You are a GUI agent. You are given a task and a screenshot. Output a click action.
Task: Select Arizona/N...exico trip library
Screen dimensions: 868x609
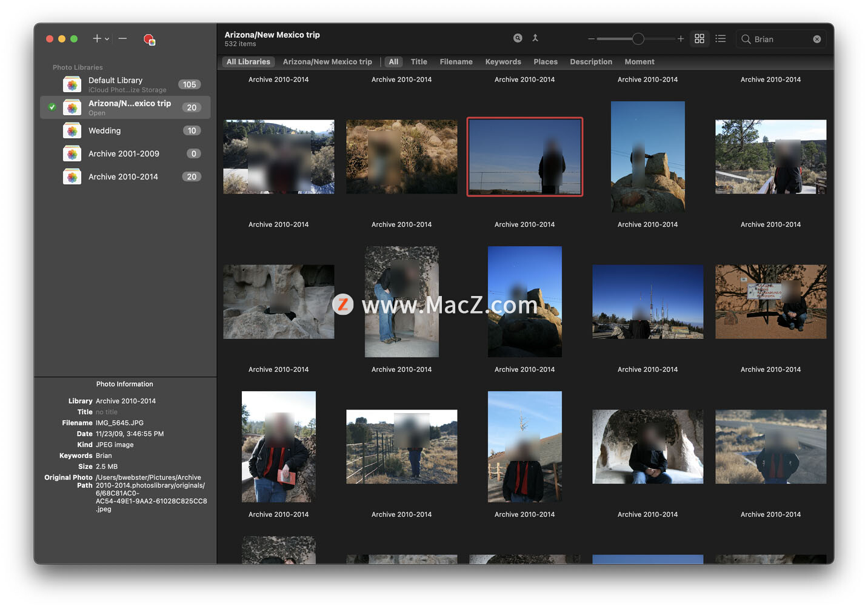(x=125, y=107)
